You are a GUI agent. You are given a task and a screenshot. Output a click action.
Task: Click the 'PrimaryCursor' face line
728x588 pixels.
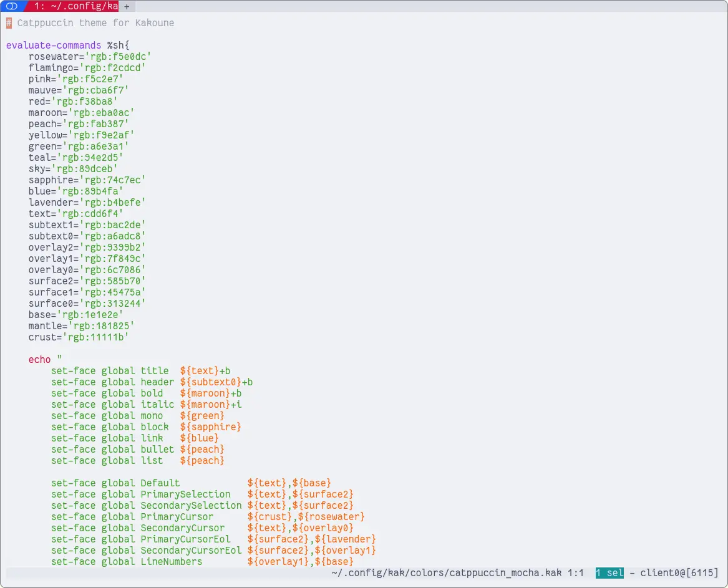pos(208,516)
